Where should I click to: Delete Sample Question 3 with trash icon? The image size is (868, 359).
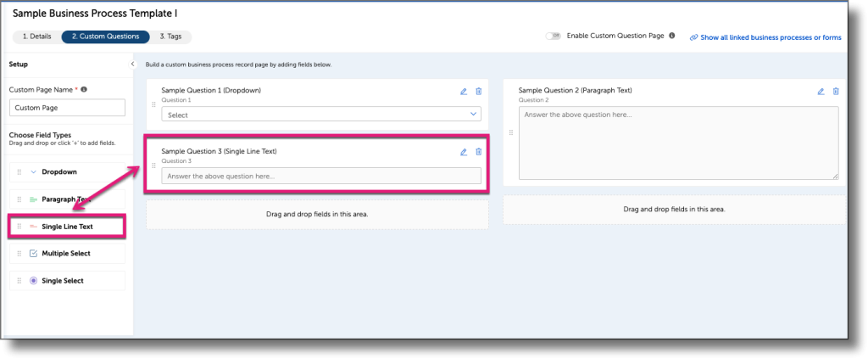[479, 152]
